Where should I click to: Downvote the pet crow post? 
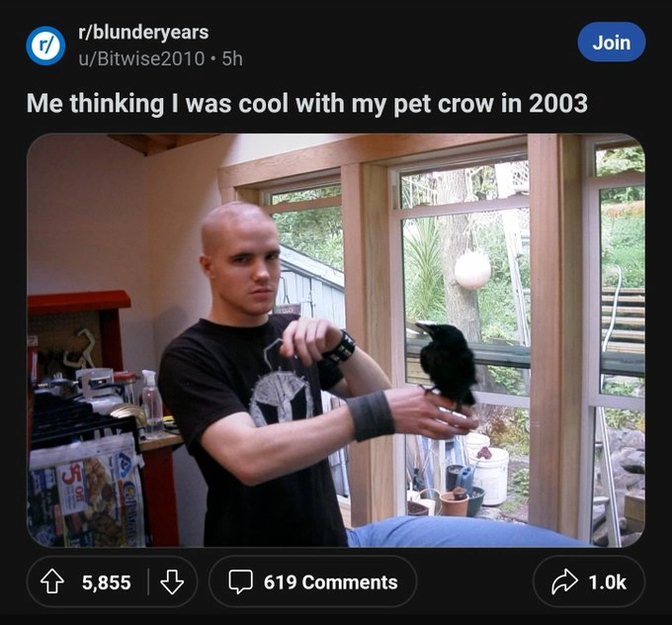click(x=172, y=581)
